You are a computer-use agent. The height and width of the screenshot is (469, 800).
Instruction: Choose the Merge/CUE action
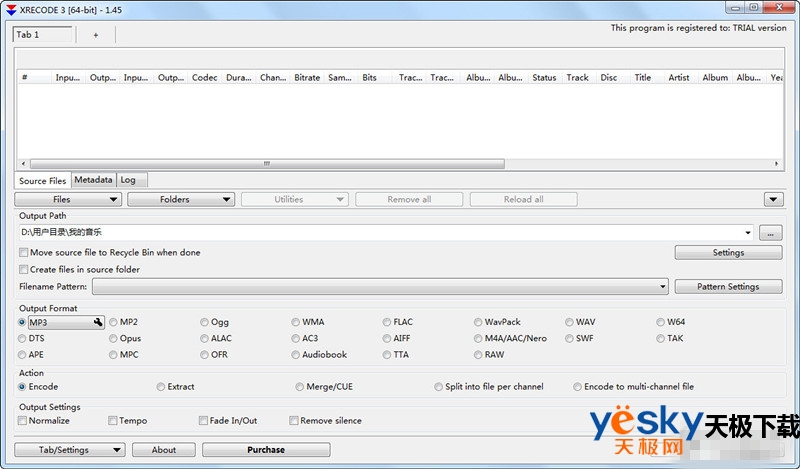299,387
